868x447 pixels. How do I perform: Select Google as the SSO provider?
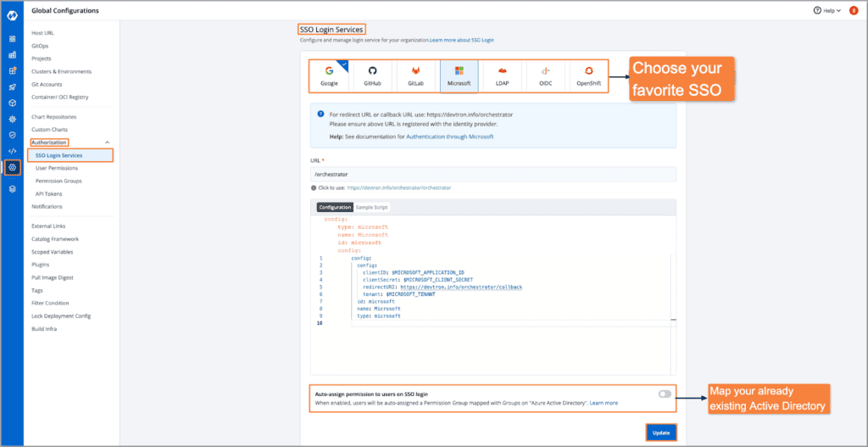[329, 76]
